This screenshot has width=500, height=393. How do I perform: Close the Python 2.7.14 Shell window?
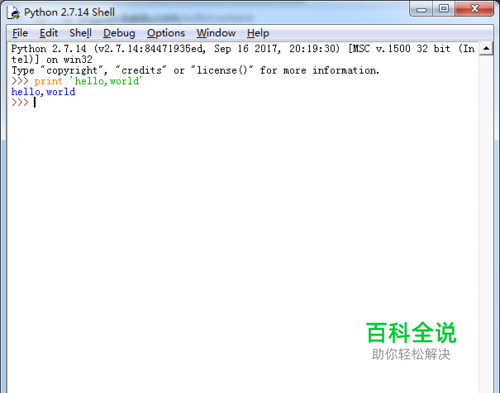click(474, 9)
